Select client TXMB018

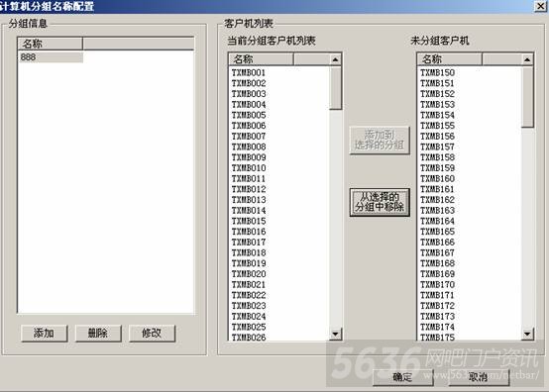click(249, 252)
